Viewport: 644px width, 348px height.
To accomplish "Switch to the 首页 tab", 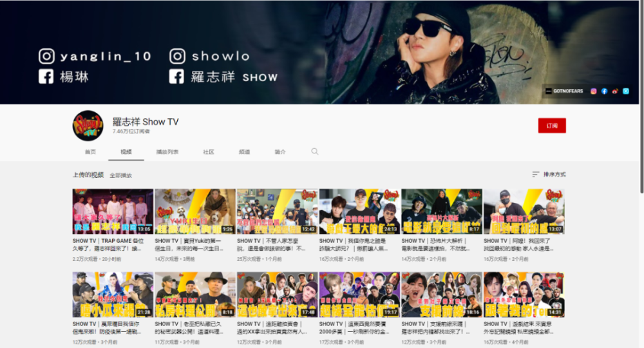I will point(90,151).
